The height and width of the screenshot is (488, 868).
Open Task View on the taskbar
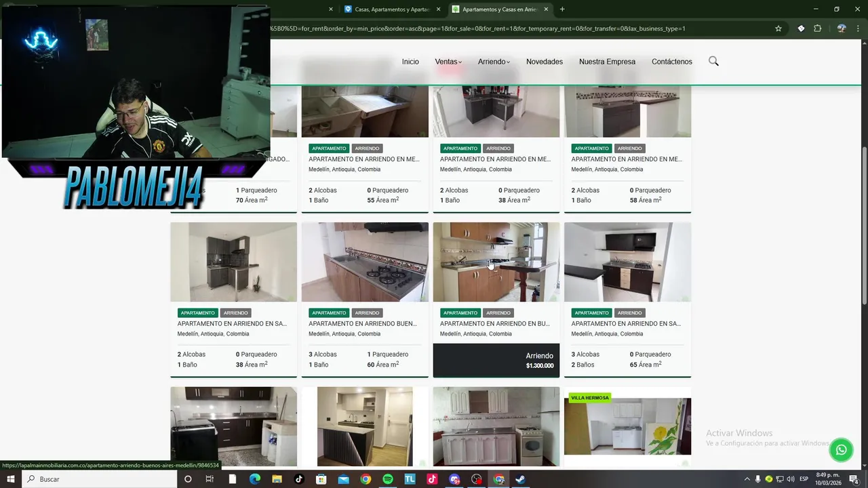[210, 479]
